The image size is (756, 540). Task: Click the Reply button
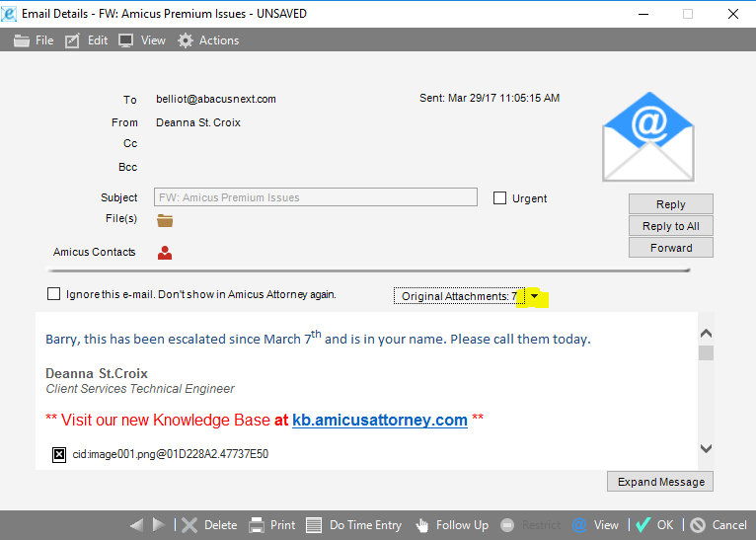671,204
